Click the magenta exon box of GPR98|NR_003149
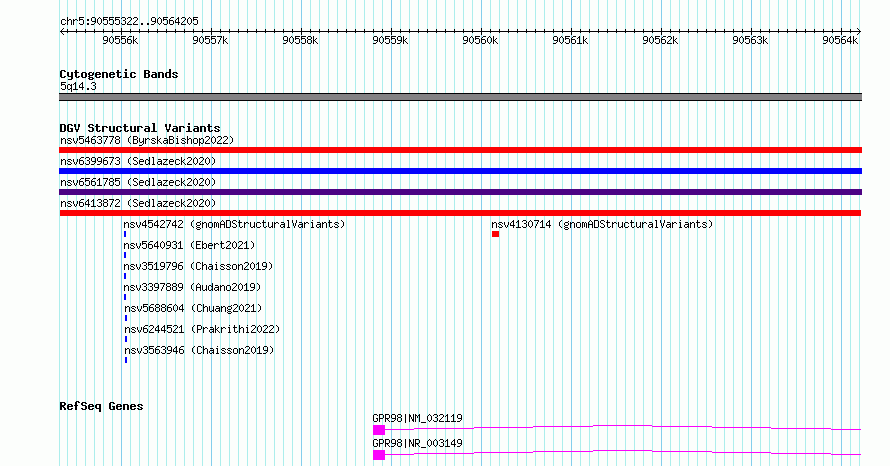This screenshot has width=890, height=466. tap(379, 455)
